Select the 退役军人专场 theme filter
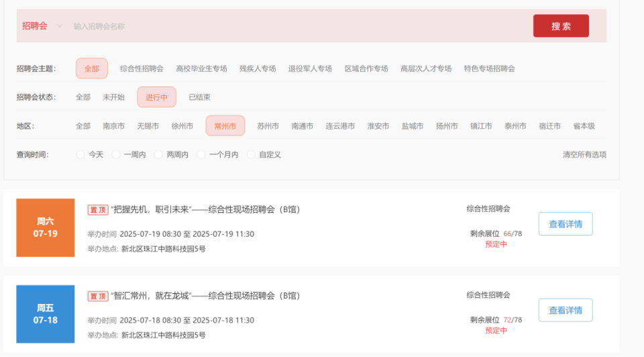Image resolution: width=644 pixels, height=357 pixels. click(310, 68)
